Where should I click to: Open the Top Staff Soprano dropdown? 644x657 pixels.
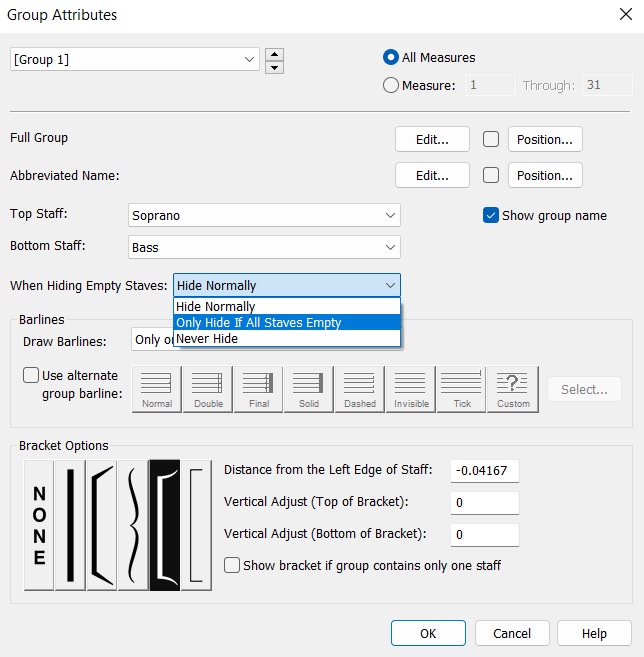[265, 215]
